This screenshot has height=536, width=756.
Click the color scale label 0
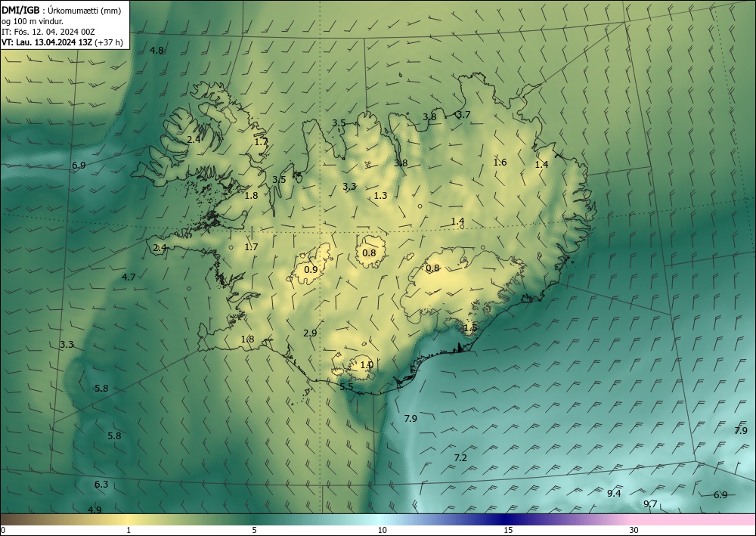click(x=3, y=530)
